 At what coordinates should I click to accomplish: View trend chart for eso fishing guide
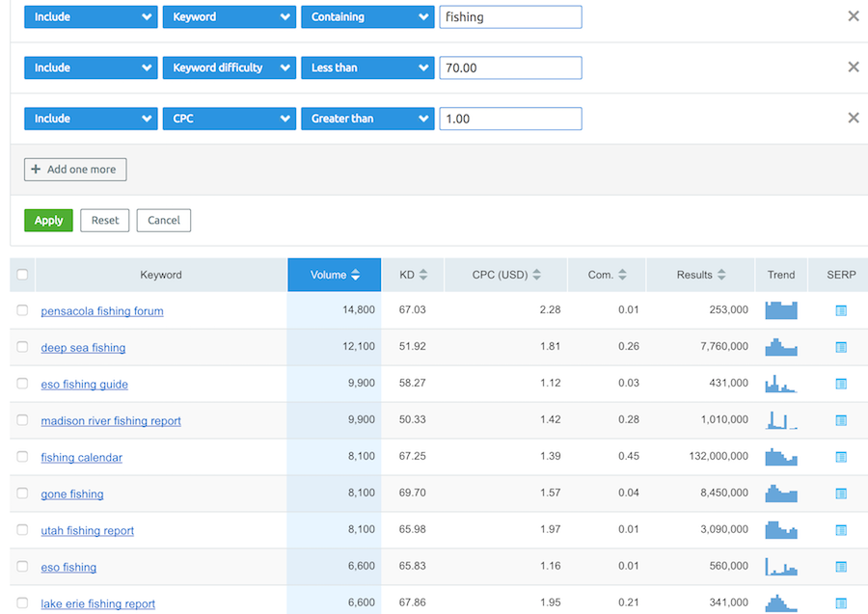[781, 384]
